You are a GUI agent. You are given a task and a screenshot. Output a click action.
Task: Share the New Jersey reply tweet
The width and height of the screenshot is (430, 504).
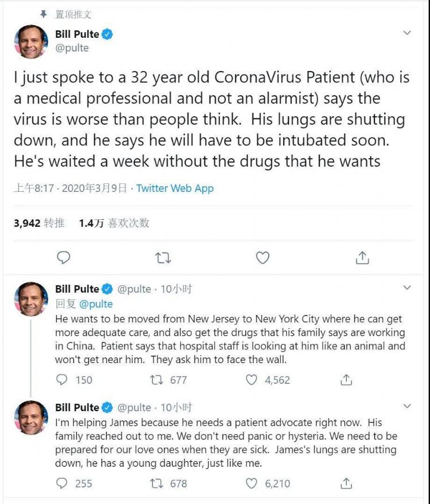tap(346, 379)
